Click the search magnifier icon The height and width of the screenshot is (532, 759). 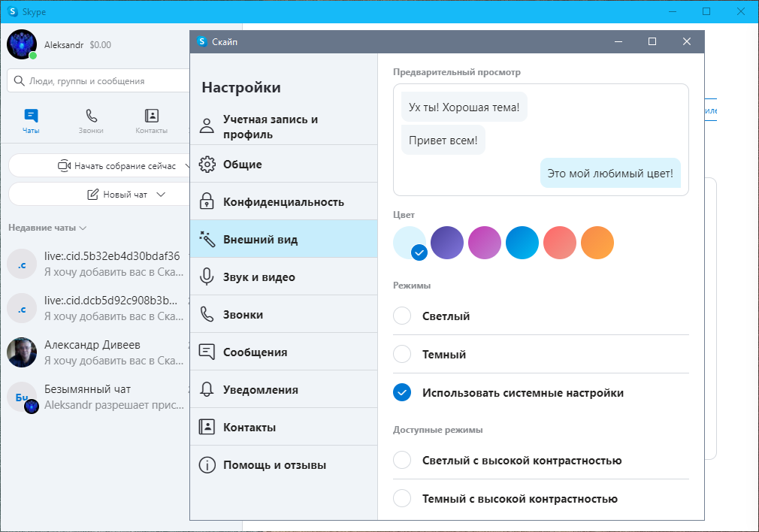click(x=19, y=81)
